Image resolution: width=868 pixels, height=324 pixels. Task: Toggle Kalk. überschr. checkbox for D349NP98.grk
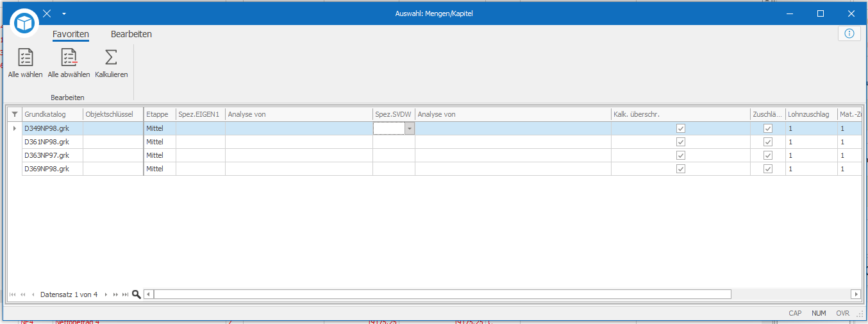pyautogui.click(x=681, y=128)
